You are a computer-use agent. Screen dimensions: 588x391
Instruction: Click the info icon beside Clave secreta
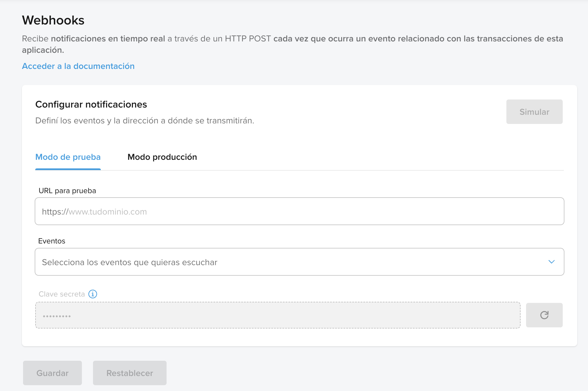click(x=93, y=294)
